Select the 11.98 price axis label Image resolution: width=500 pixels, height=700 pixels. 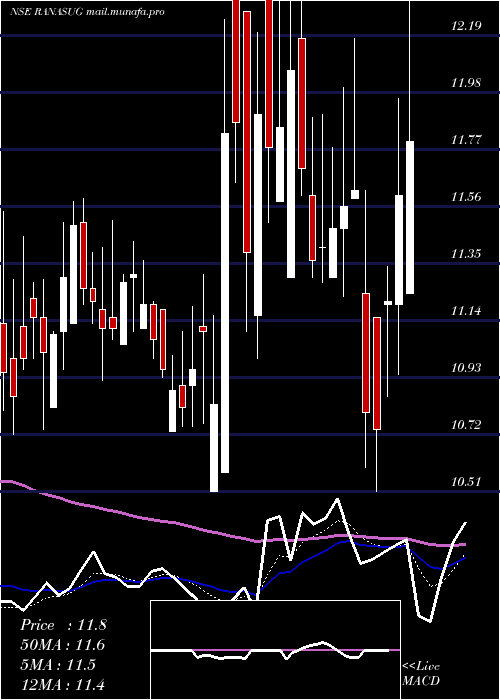coord(466,83)
